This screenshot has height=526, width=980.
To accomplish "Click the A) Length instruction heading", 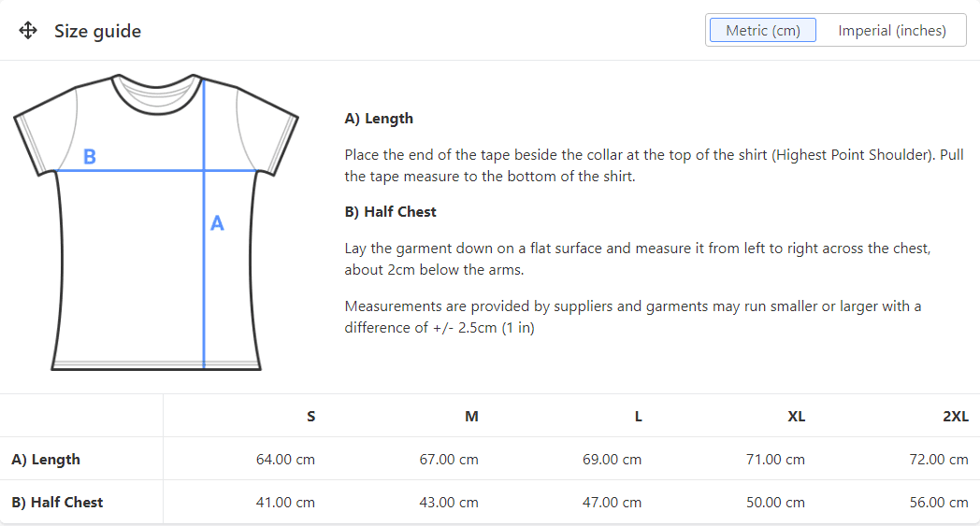I will pos(379,119).
